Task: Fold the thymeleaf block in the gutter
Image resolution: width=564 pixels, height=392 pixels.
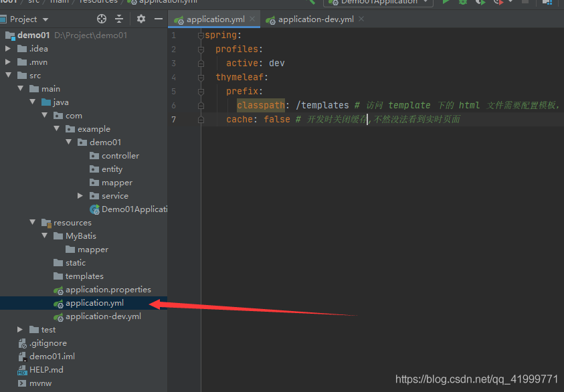Action: point(200,78)
